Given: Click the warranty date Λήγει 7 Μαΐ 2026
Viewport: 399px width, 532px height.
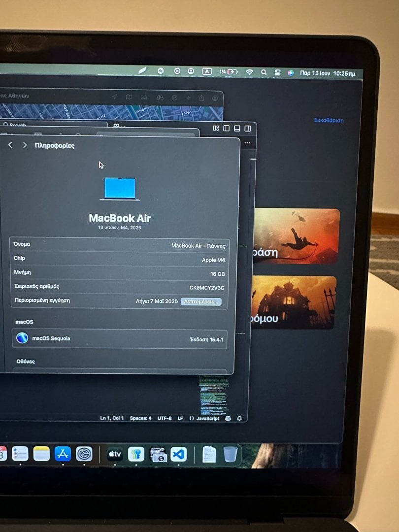Looking at the screenshot, I should 157,301.
